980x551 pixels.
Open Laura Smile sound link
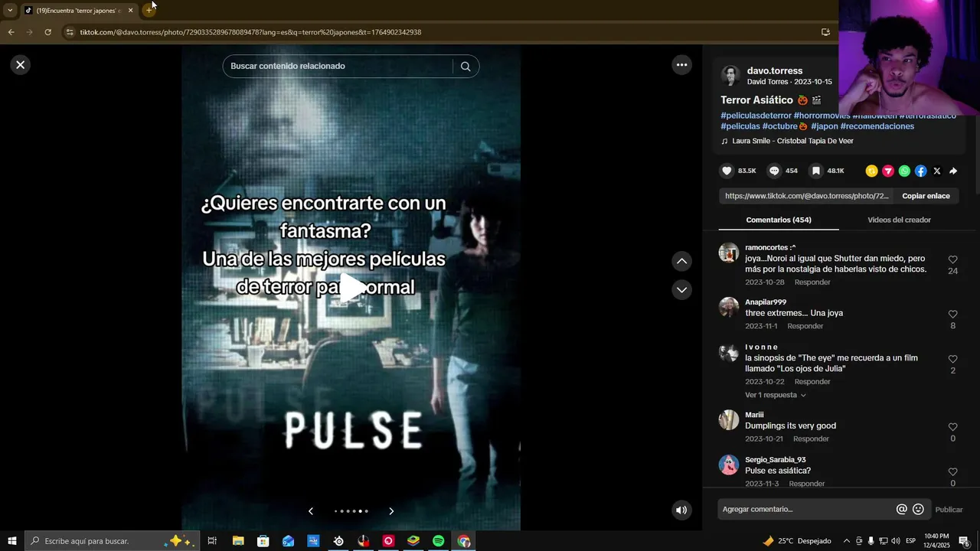coord(792,141)
